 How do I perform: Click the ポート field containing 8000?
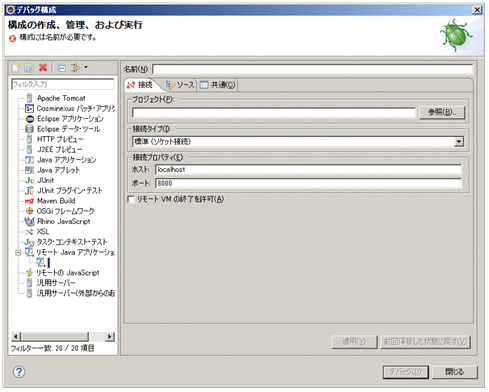point(308,183)
